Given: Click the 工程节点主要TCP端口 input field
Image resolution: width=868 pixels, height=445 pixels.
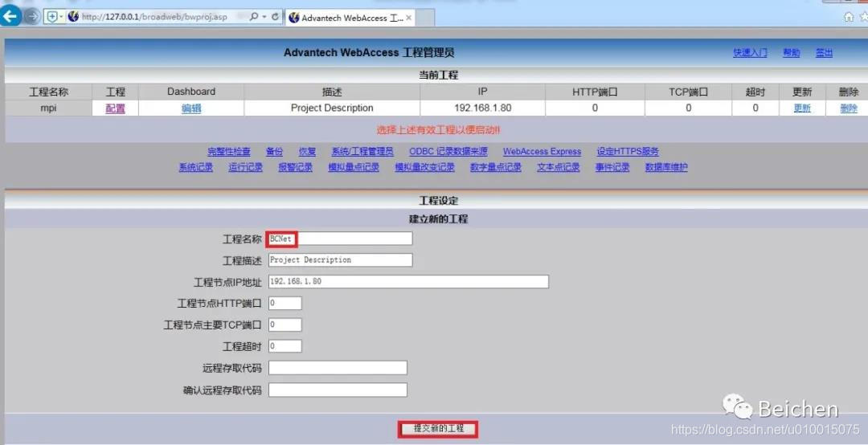Looking at the screenshot, I should point(285,325).
